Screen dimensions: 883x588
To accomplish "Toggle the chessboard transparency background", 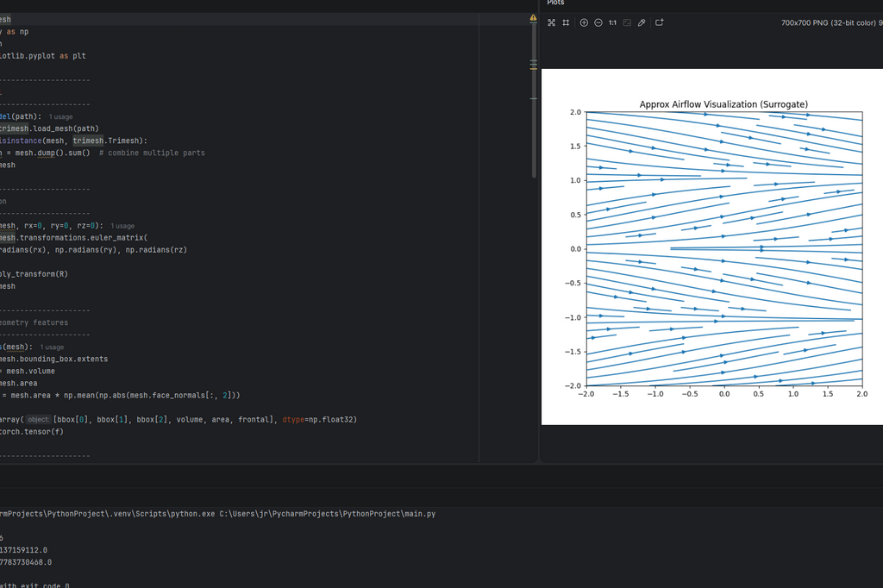I will 627,22.
